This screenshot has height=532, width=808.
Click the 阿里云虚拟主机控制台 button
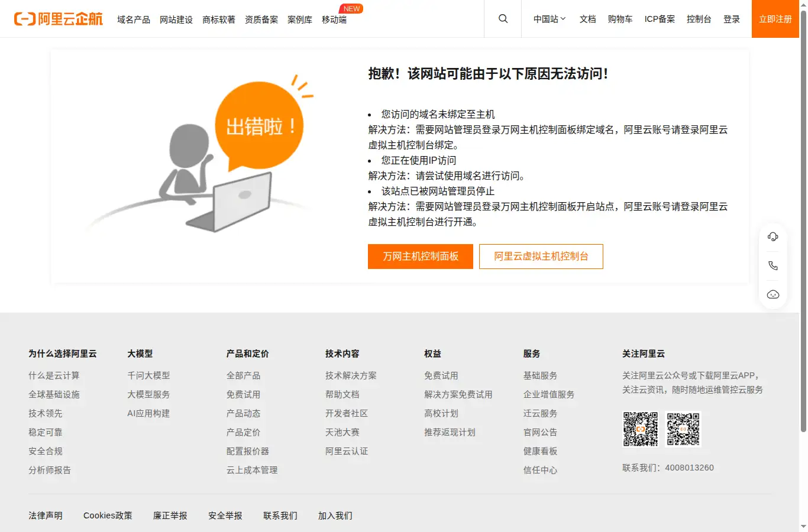tap(541, 257)
